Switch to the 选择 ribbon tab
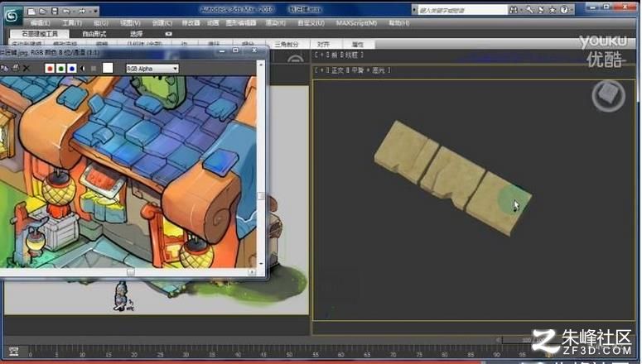 click(x=137, y=34)
